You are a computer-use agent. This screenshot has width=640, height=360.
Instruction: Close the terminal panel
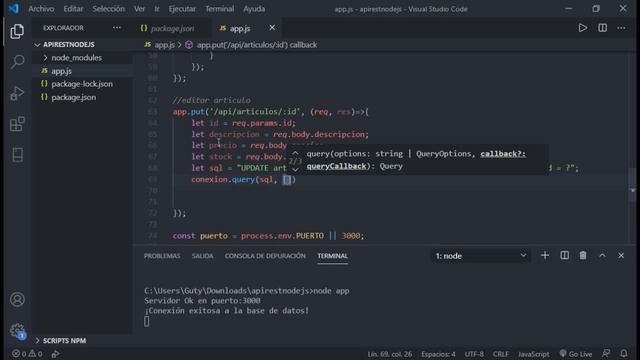pos(621,256)
